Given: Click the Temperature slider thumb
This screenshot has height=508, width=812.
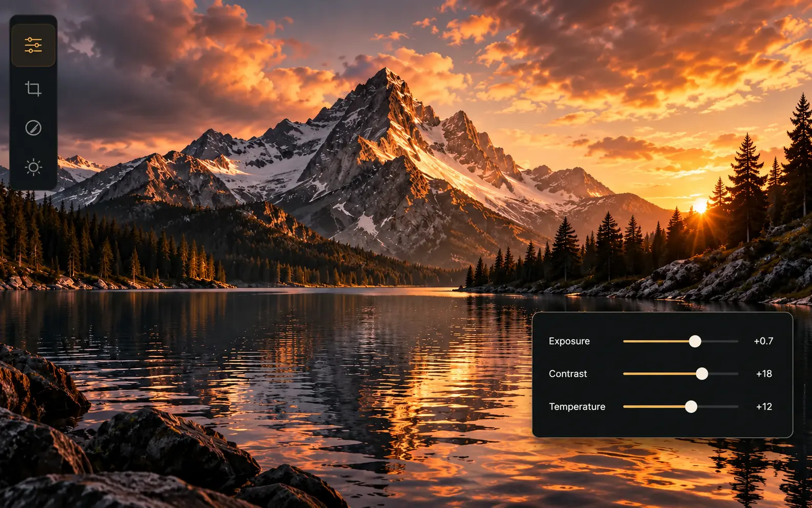Looking at the screenshot, I should 691,407.
